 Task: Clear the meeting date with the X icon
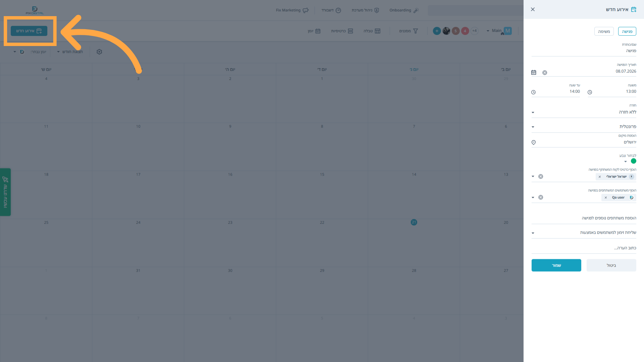tap(545, 73)
